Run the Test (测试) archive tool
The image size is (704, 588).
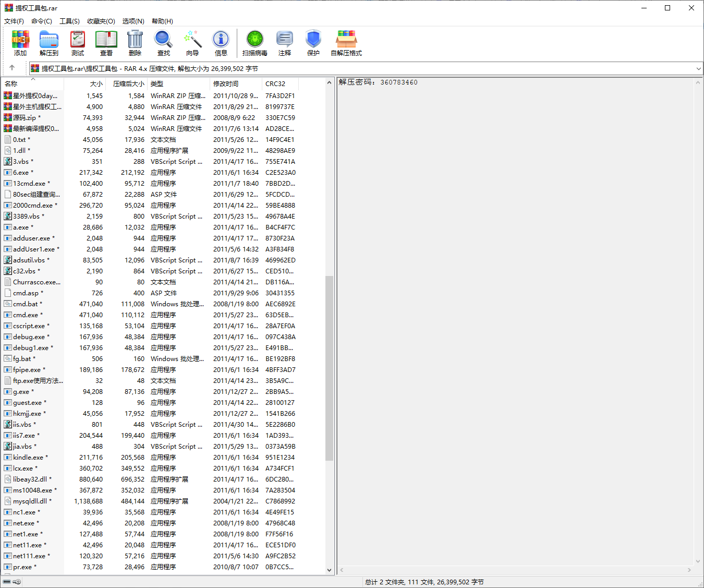[78, 43]
